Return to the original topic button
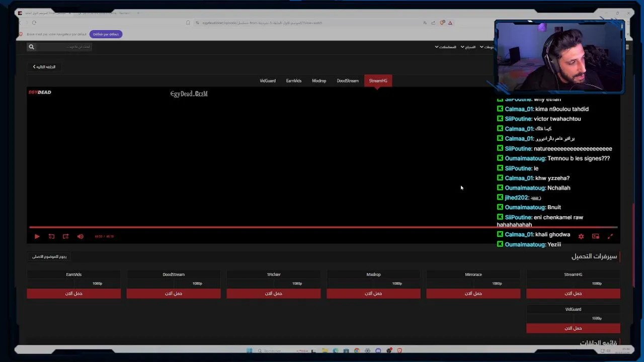Image resolution: width=644 pixels, height=362 pixels. point(49,256)
